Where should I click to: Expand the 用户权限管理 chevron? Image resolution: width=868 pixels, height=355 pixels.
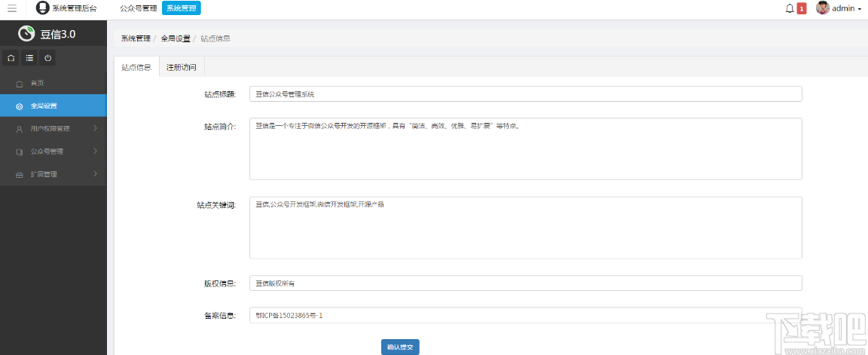[x=95, y=128]
